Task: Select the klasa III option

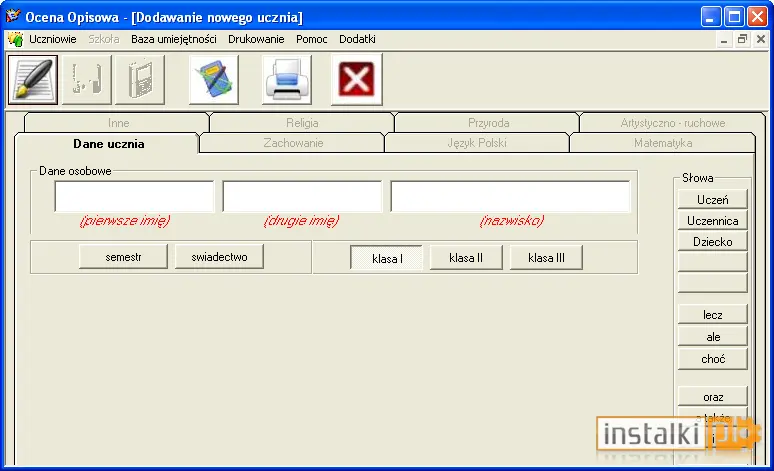Action: click(546, 258)
